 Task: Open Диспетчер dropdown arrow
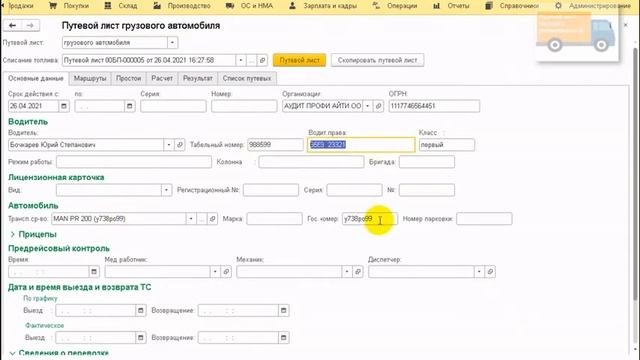pyautogui.click(x=479, y=272)
